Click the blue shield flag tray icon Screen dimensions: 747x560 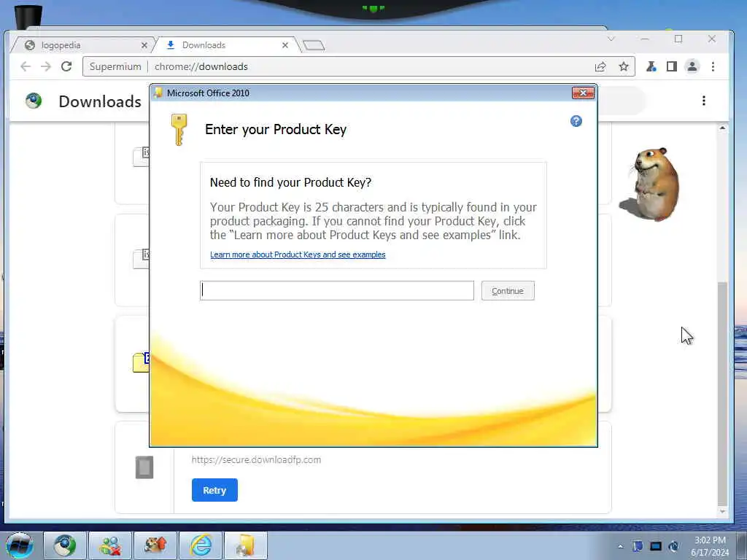pos(638,546)
